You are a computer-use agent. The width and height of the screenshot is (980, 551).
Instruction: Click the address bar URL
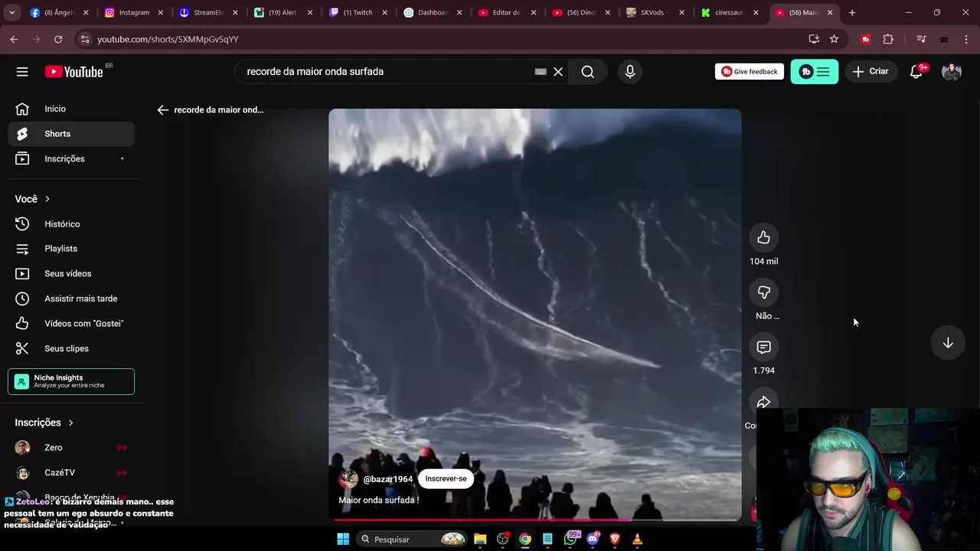[168, 39]
